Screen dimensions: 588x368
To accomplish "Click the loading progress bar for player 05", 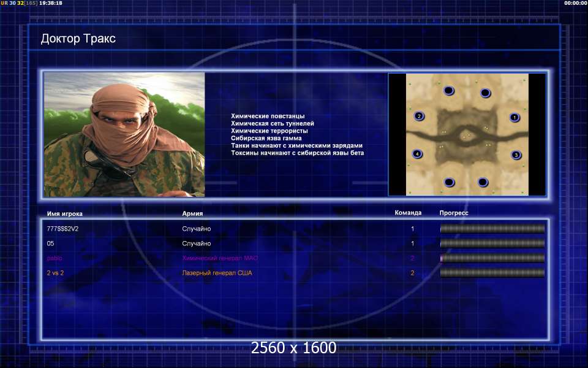I will click(492, 243).
